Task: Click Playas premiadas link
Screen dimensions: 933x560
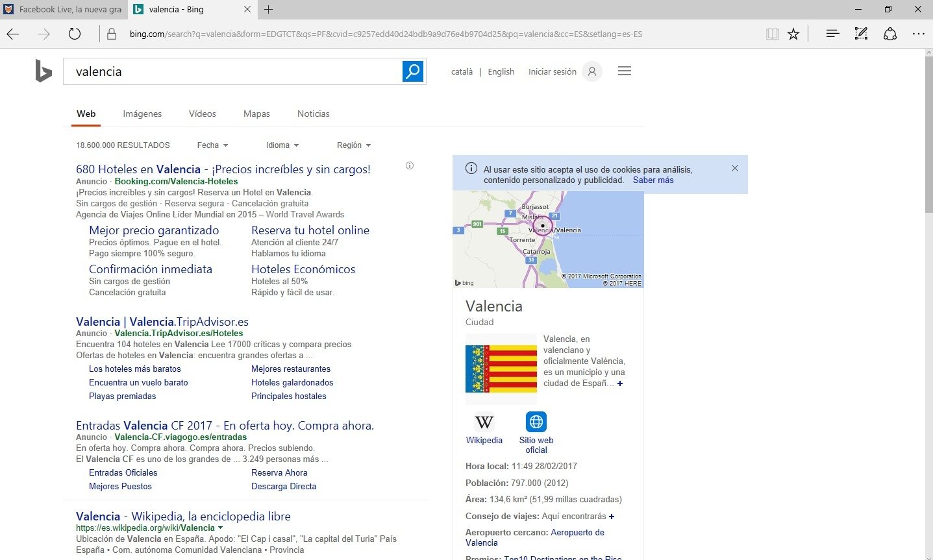Action: (x=123, y=396)
